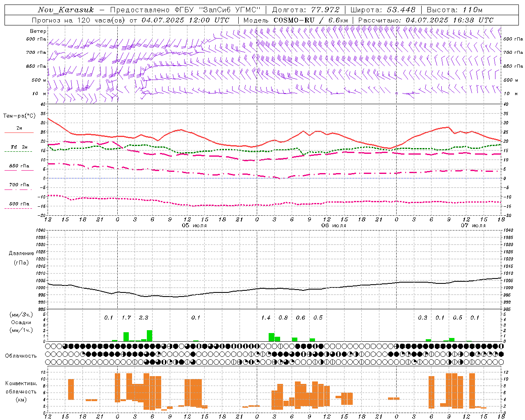The height and width of the screenshot is (420, 525).
Task: Select the Давление pressure panel label
Action: pos(21,253)
